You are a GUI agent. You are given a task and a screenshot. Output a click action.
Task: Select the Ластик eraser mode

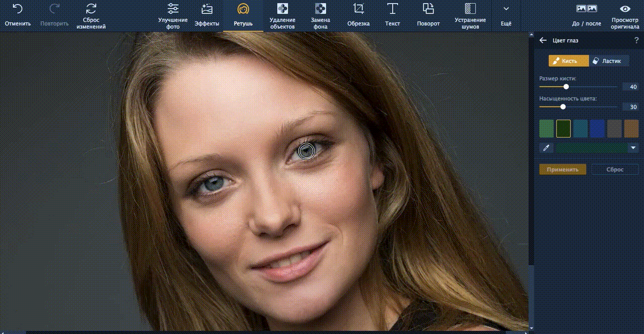(609, 61)
